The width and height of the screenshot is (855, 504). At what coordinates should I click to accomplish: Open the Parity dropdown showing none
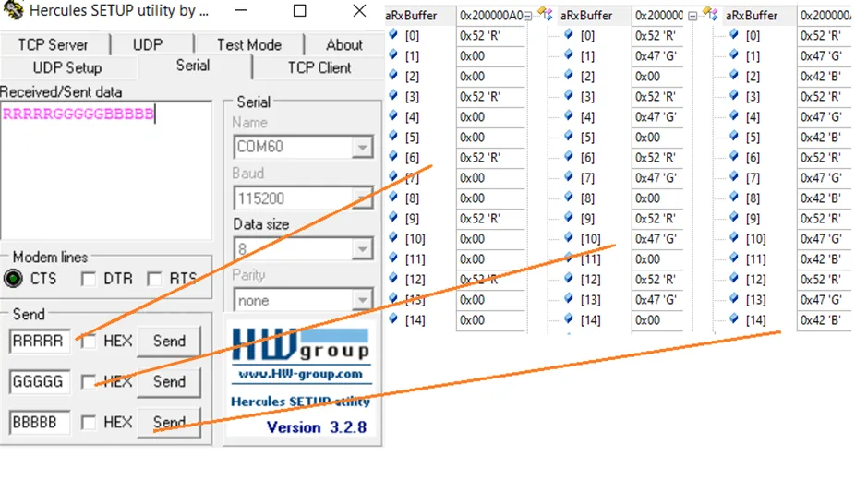pyautogui.click(x=362, y=300)
